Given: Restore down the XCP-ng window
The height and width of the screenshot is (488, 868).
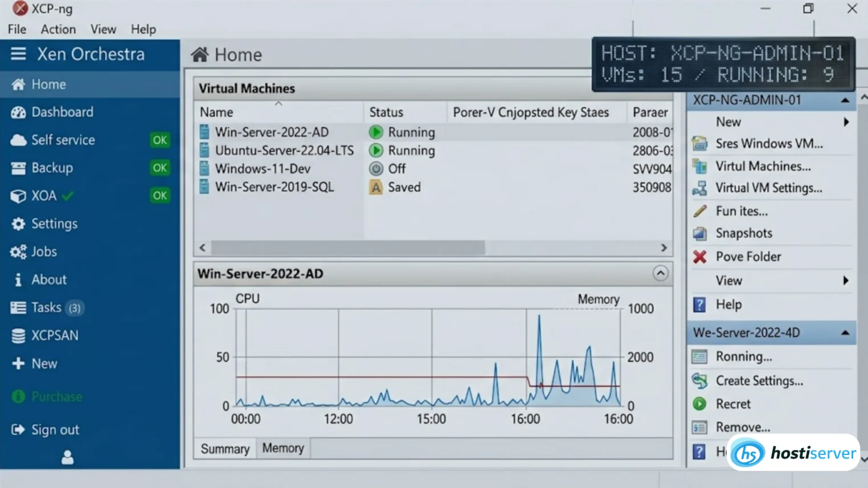Looking at the screenshot, I should (x=808, y=9).
